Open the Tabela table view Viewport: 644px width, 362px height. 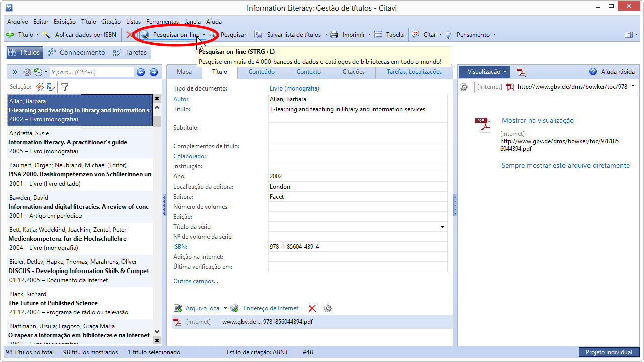(x=389, y=35)
